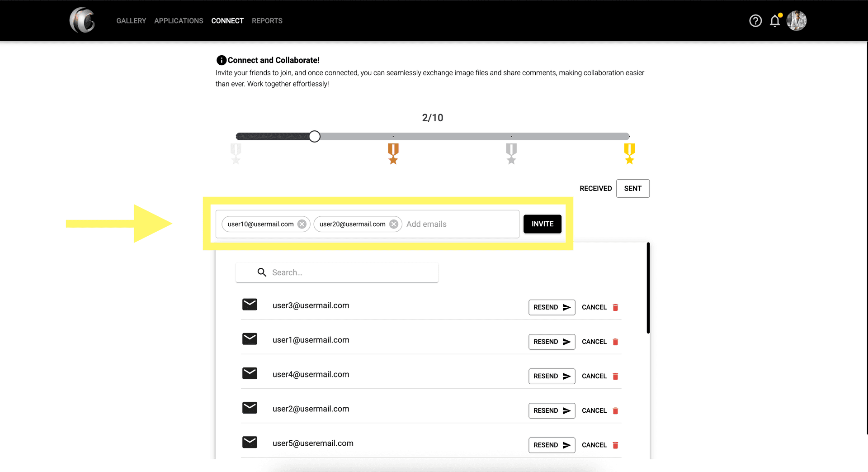868x472 pixels.
Task: Open the help question-mark icon
Action: pos(755,21)
